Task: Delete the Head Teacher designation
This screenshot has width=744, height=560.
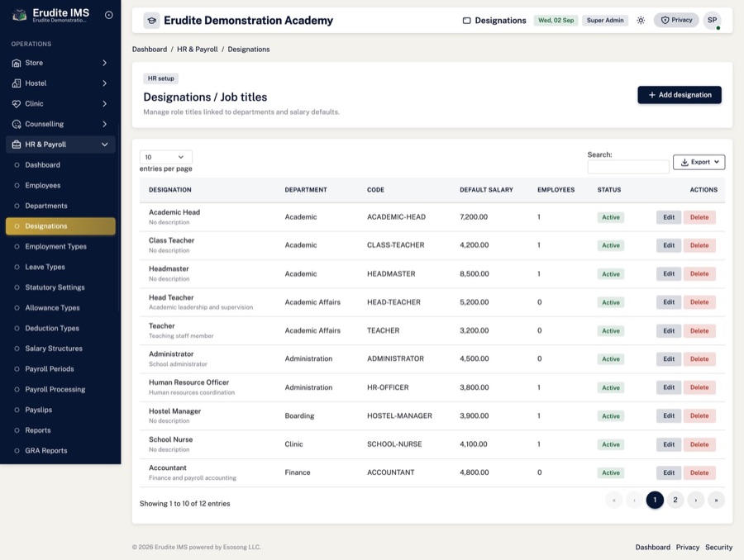Action: (699, 302)
